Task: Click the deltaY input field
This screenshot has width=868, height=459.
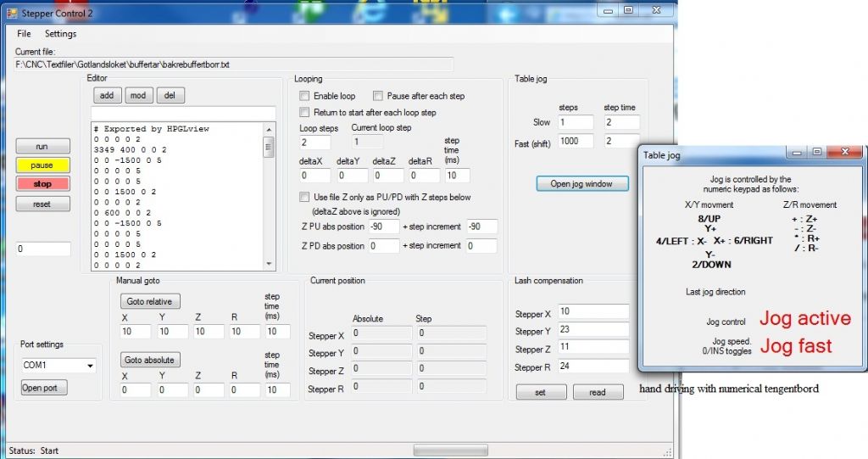Action: (352, 176)
